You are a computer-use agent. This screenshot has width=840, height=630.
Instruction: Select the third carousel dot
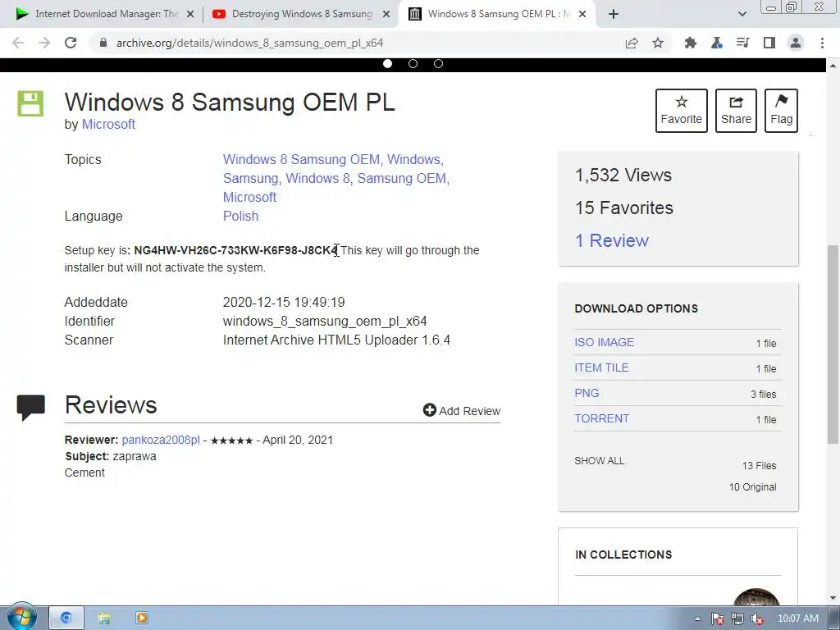point(438,64)
